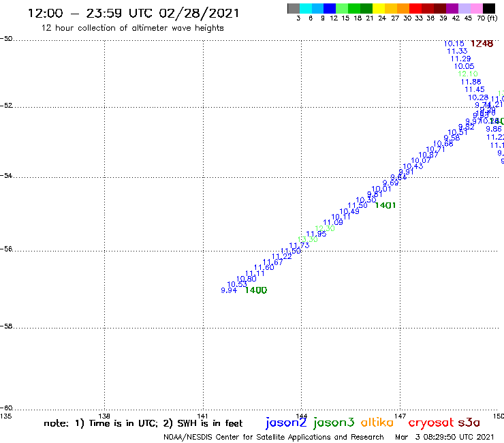Click the 11.45 wave height value
504x443 pixels.
tap(475, 89)
